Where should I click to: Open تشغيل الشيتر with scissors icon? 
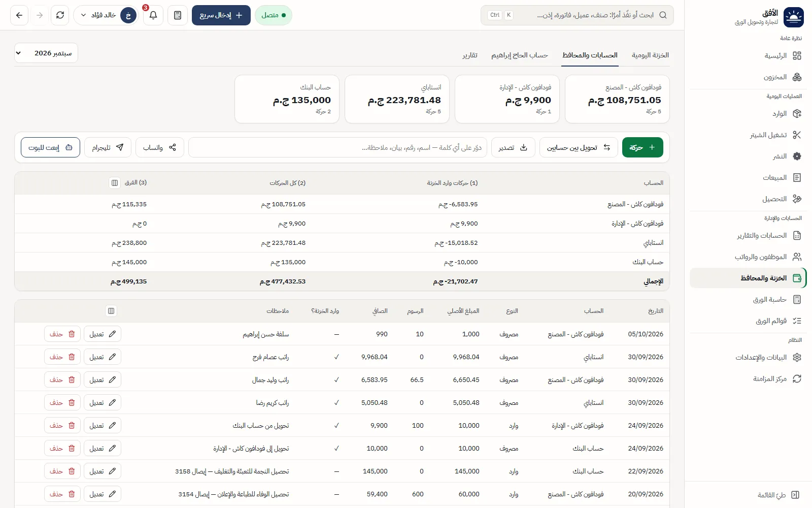click(x=748, y=135)
